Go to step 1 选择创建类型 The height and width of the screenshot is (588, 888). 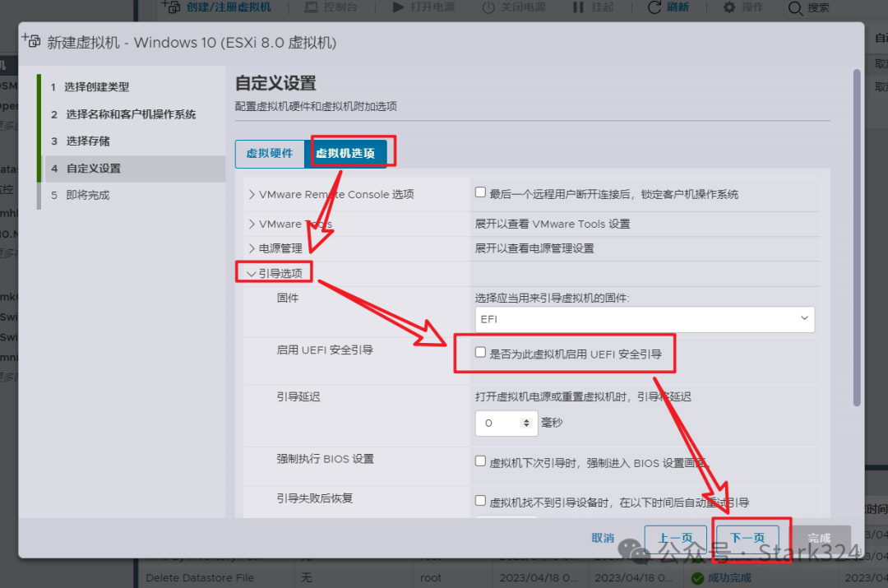(x=90, y=86)
